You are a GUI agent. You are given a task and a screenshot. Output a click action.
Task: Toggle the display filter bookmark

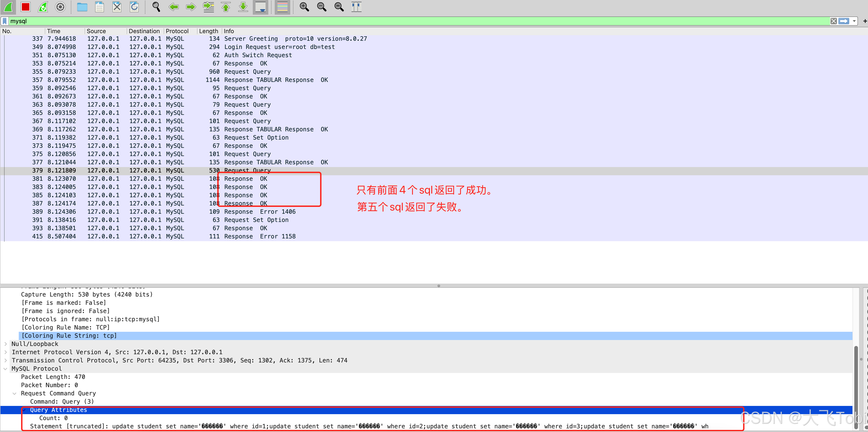5,21
